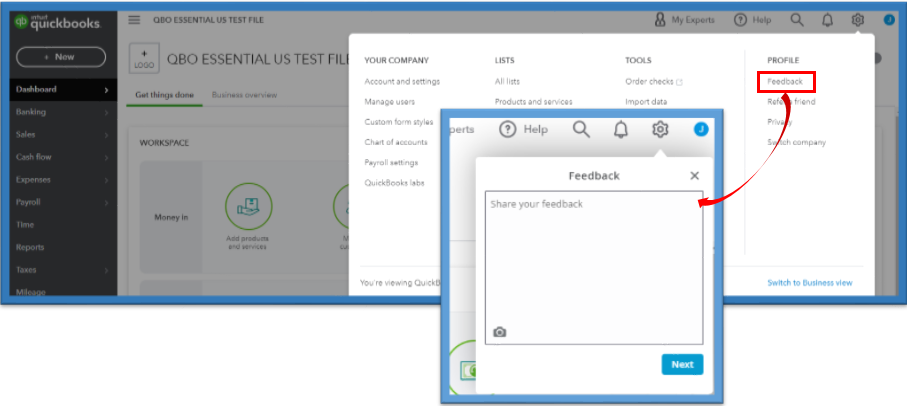Screen dimensions: 907x406
Task: Open Reports in the left sidebar
Action: pos(30,247)
